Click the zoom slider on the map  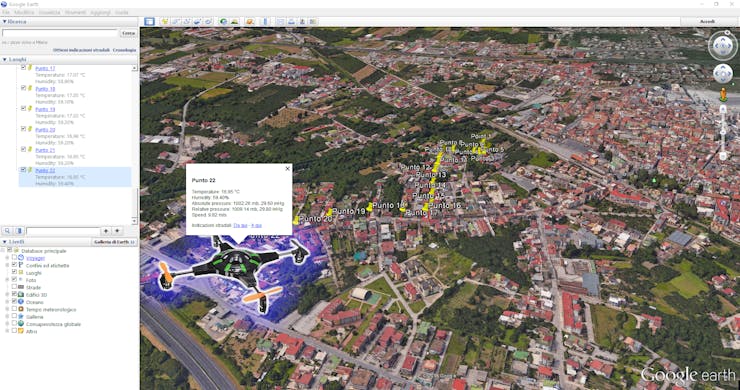pos(723,133)
